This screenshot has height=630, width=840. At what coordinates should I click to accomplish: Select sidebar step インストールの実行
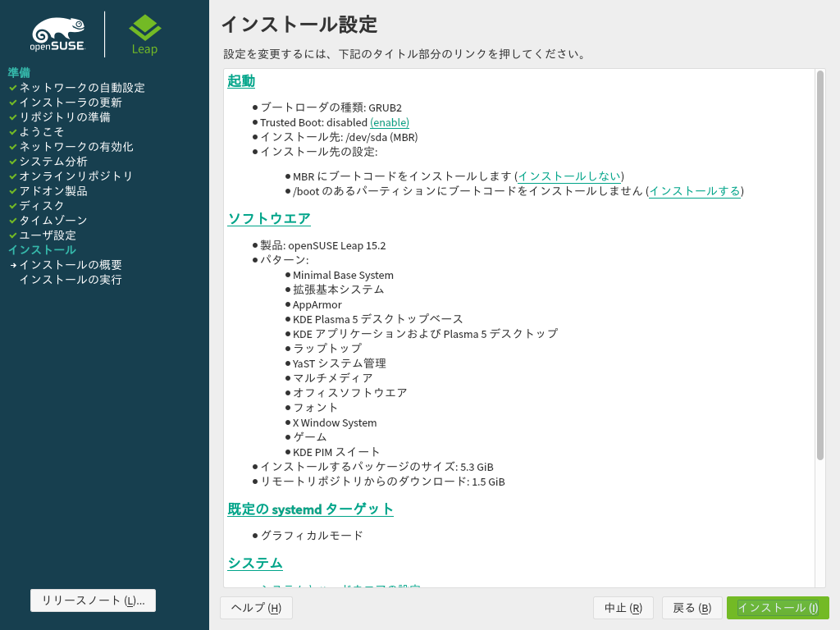pyautogui.click(x=71, y=280)
